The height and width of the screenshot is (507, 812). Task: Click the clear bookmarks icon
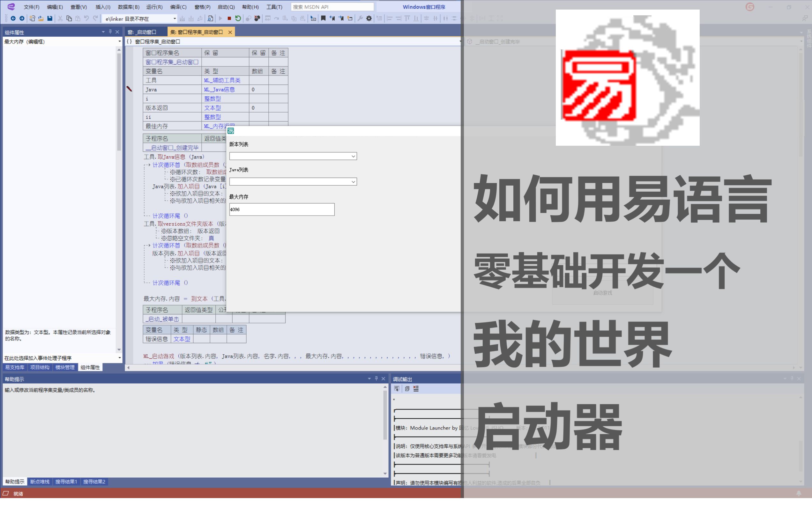350,18
